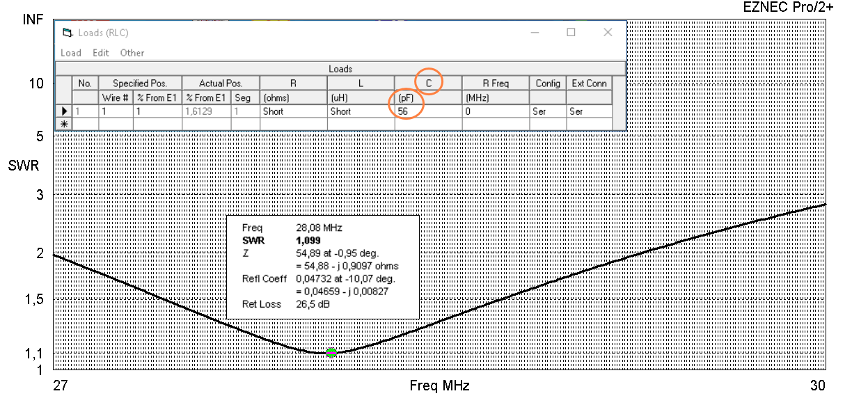Screen dimensions: 868x405
Task: Click the Config cell set to Ser
Action: tap(547, 111)
